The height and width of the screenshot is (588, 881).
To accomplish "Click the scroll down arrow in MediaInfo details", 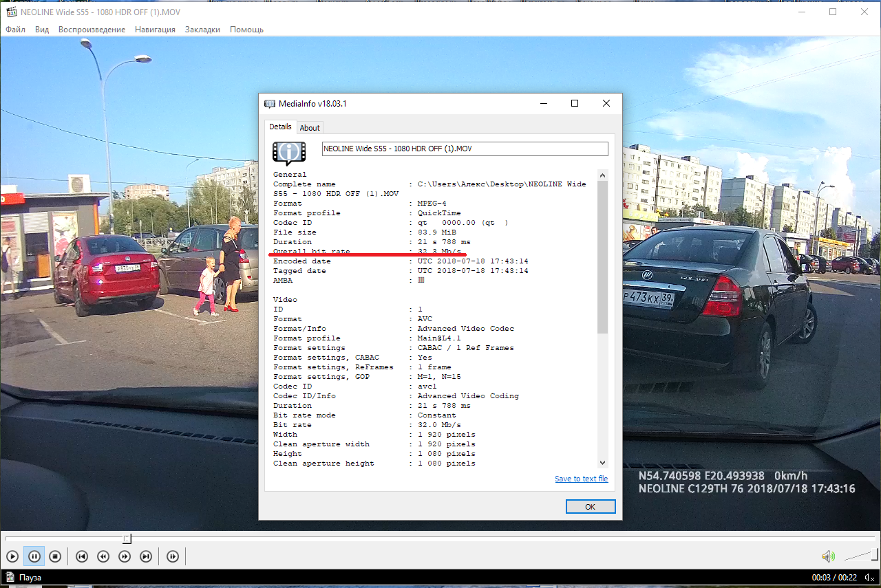I will tap(603, 463).
